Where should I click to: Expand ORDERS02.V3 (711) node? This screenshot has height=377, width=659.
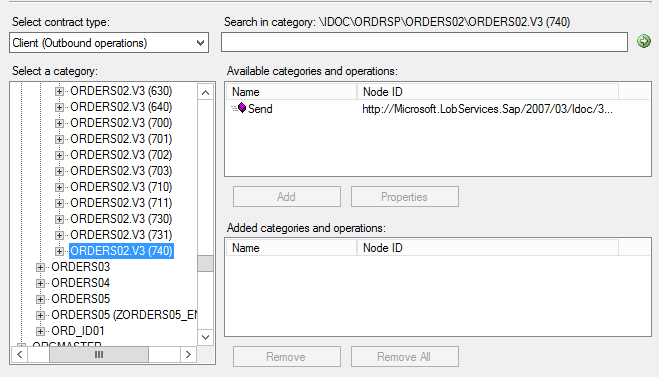pos(59,203)
